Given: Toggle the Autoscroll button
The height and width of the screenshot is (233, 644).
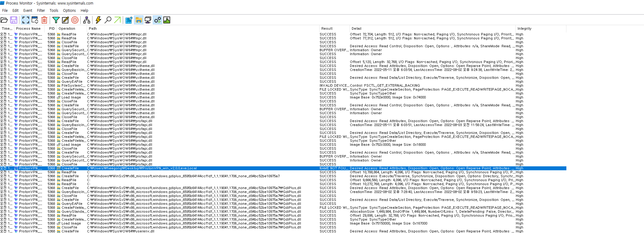Looking at the screenshot, I should click(x=35, y=20).
